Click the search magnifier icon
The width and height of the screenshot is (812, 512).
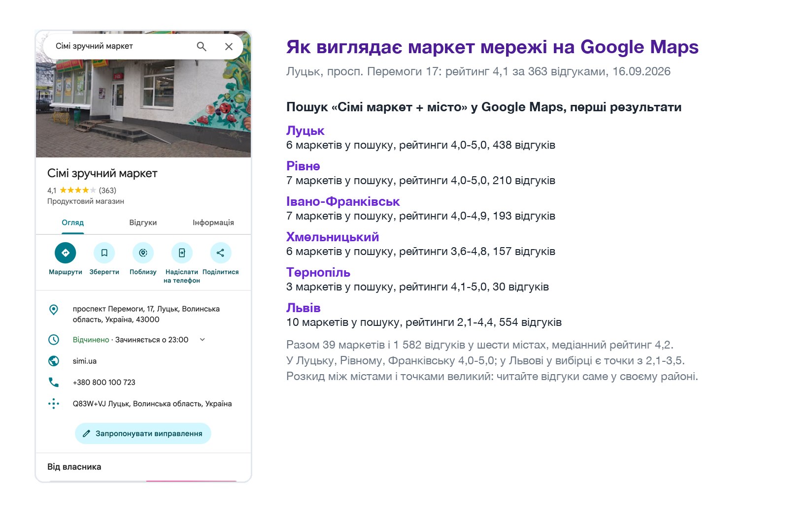point(201,46)
